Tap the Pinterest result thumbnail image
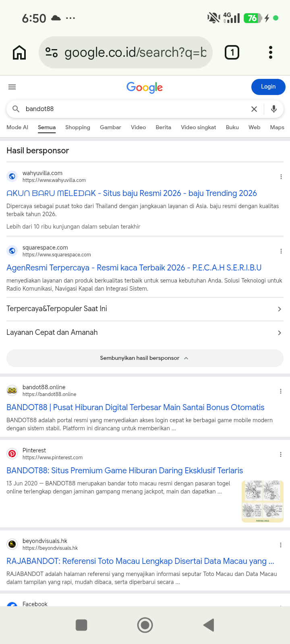This screenshot has height=644, width=290. (263, 502)
